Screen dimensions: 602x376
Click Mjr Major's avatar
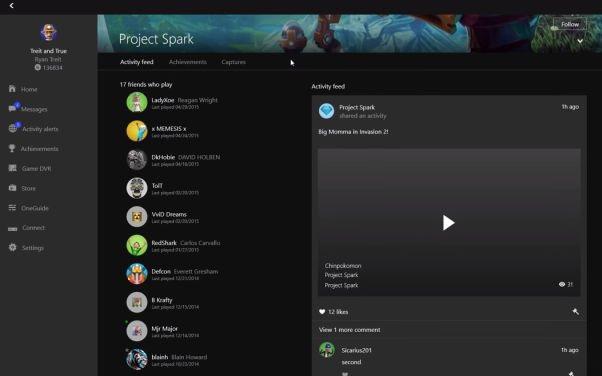coord(137,331)
